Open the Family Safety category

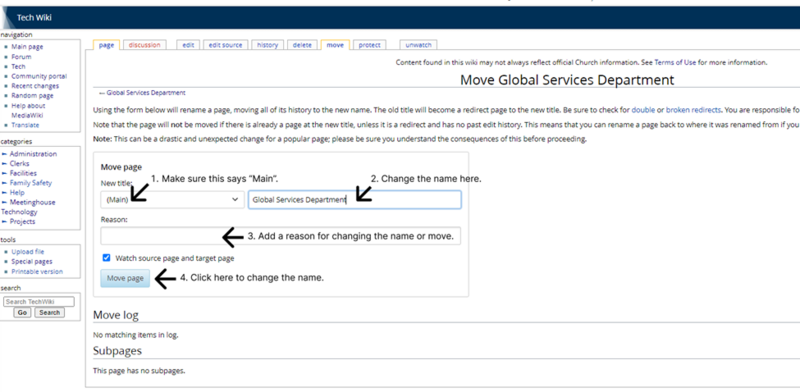[31, 183]
